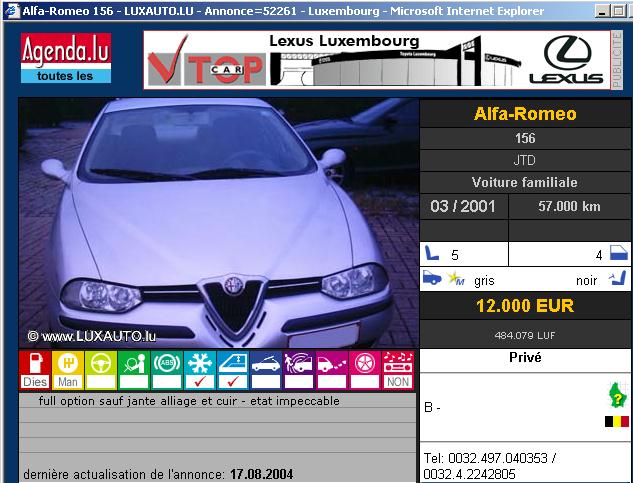Toggle the empty box under airbag icon
The height and width of the screenshot is (483, 633).
(134, 382)
